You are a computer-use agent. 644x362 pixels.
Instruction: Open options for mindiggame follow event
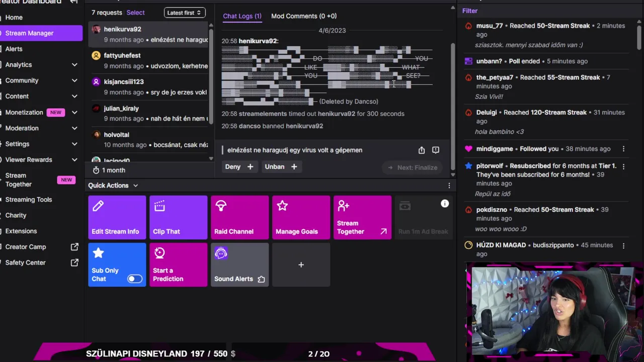pos(623,149)
